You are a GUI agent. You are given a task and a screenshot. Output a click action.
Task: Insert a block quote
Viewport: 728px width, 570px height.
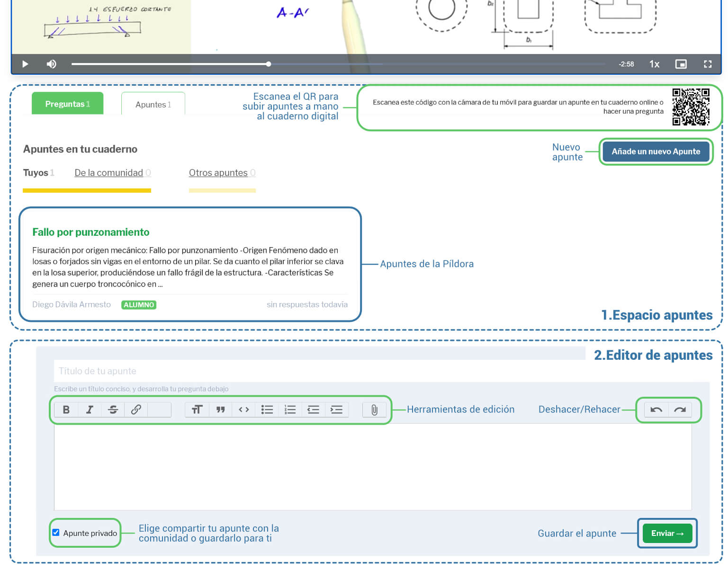[220, 410]
